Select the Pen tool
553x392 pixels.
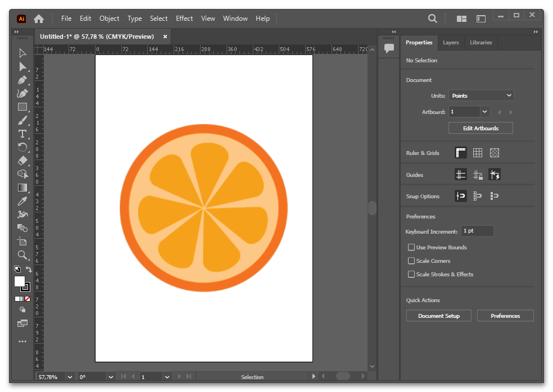22,80
